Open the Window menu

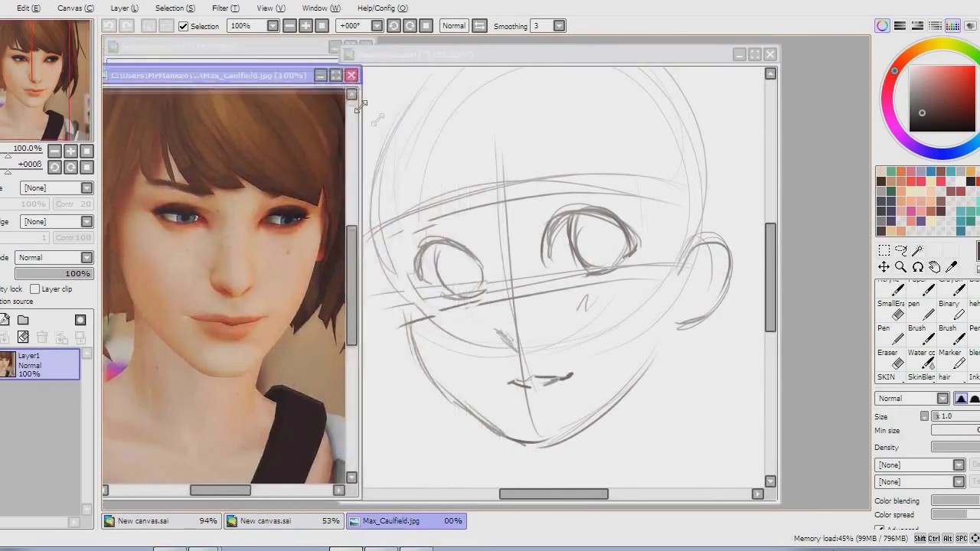pos(321,8)
